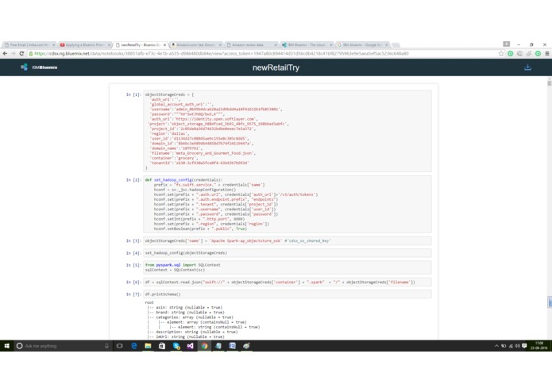This screenshot has width=552, height=392.
Task: Click the browser forward arrow
Action: pos(14,53)
